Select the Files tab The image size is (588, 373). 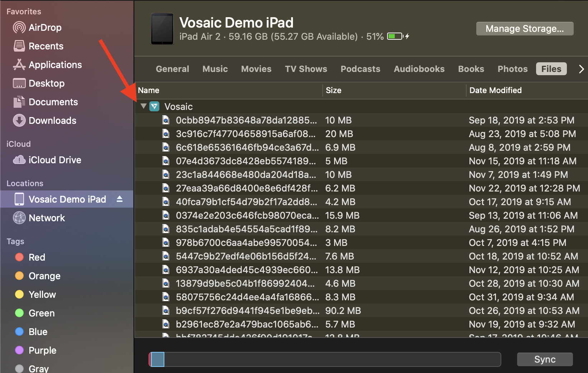pos(551,69)
